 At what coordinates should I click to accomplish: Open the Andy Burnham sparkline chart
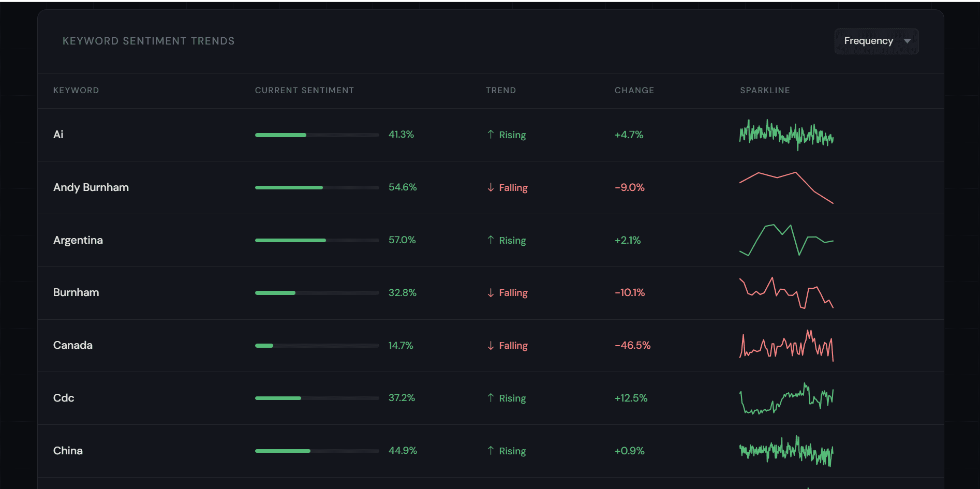point(786,188)
